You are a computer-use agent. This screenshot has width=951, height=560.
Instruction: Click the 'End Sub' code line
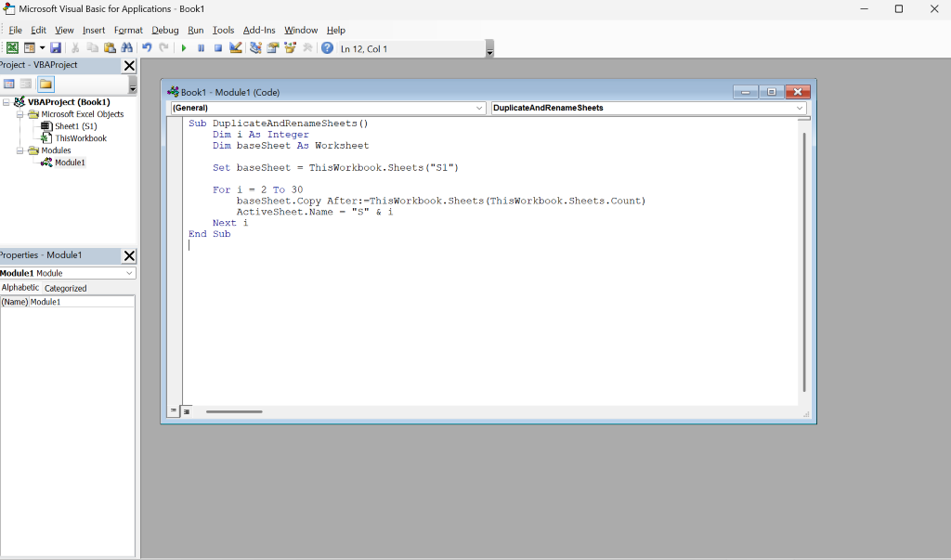tap(209, 234)
